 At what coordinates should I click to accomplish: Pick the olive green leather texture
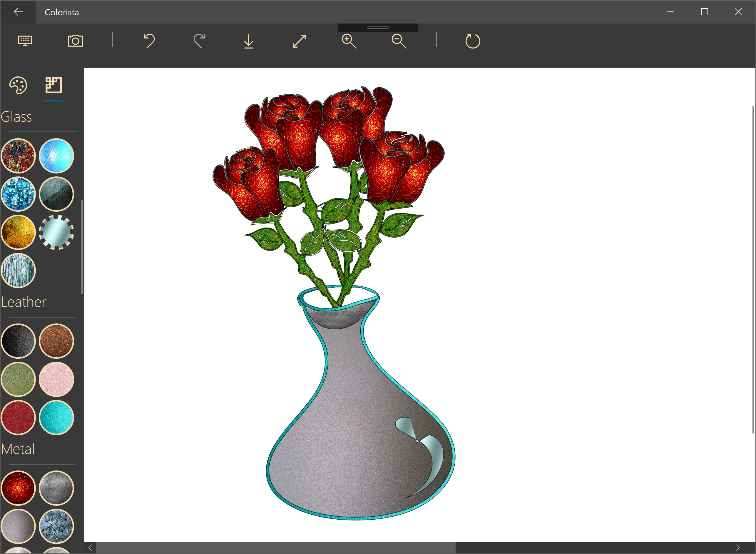click(x=18, y=379)
